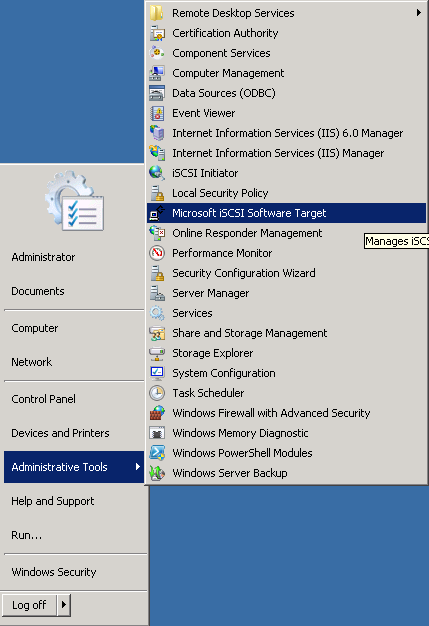
Task: Click the Services gear icon
Action: [157, 313]
